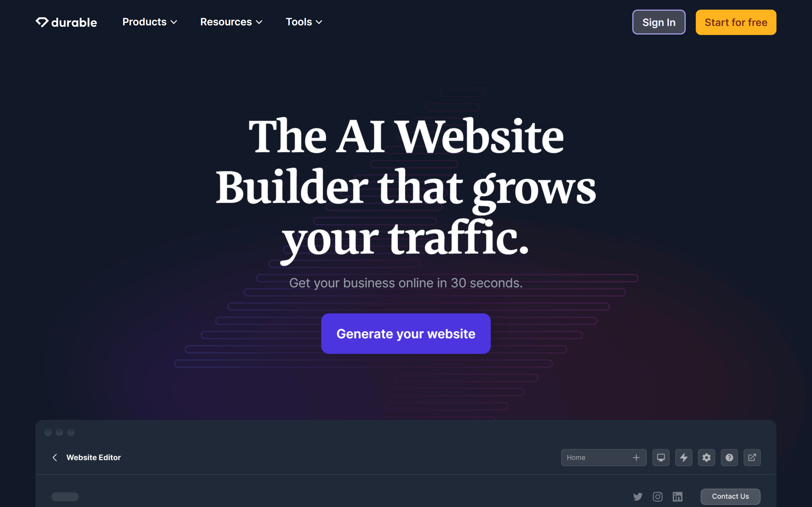Click the LinkedIn icon in footer
This screenshot has width=812, height=507.
[x=677, y=496]
